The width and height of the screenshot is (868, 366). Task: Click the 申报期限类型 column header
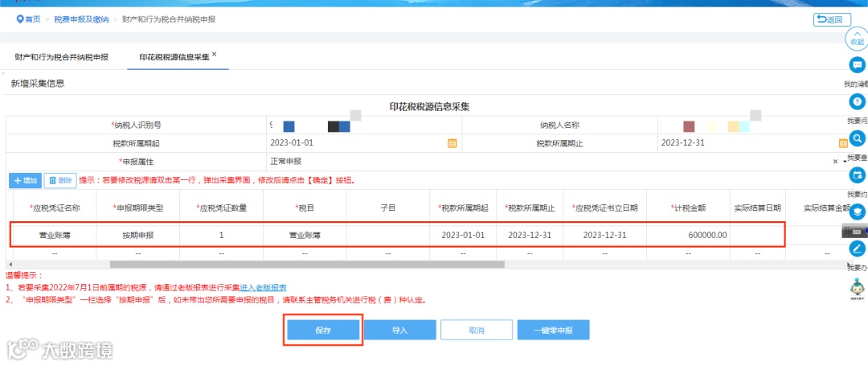pyautogui.click(x=138, y=208)
